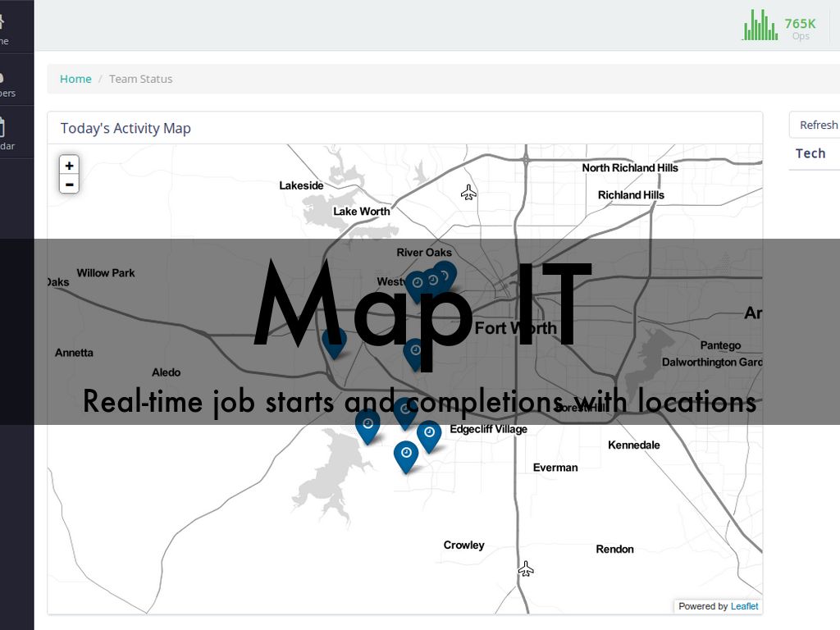Open the Leaflet attribution link
The image size is (840, 630).
click(x=744, y=606)
